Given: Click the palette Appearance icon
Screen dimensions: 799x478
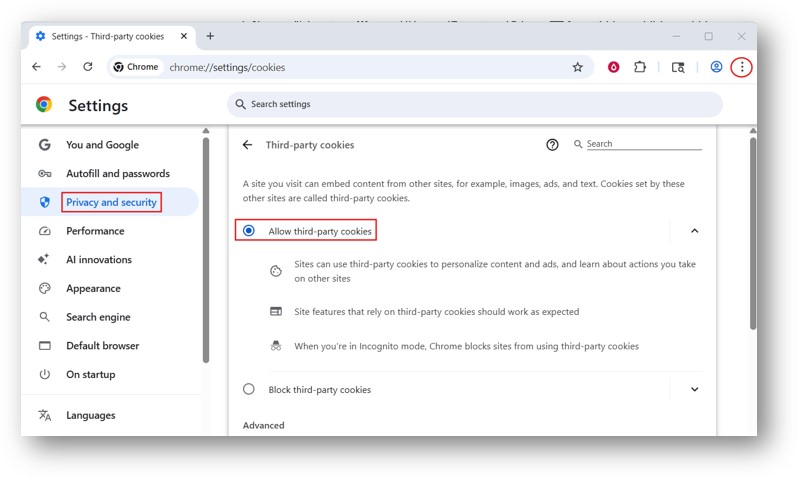Looking at the screenshot, I should pos(45,288).
